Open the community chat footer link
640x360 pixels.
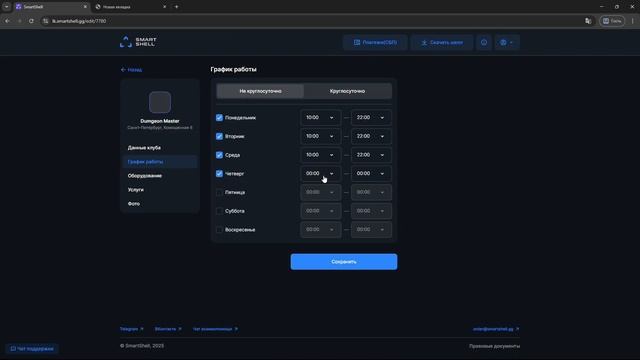pyautogui.click(x=215, y=329)
